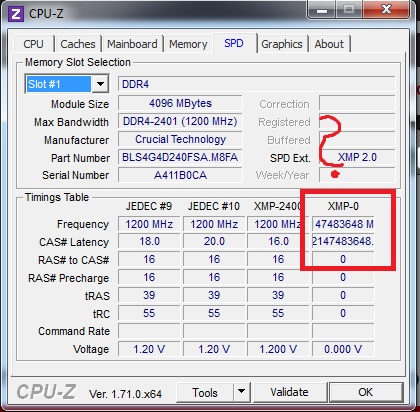The image size is (420, 412).
Task: Click the CPU-Z purple Z title icon
Action: pyautogui.click(x=16, y=14)
